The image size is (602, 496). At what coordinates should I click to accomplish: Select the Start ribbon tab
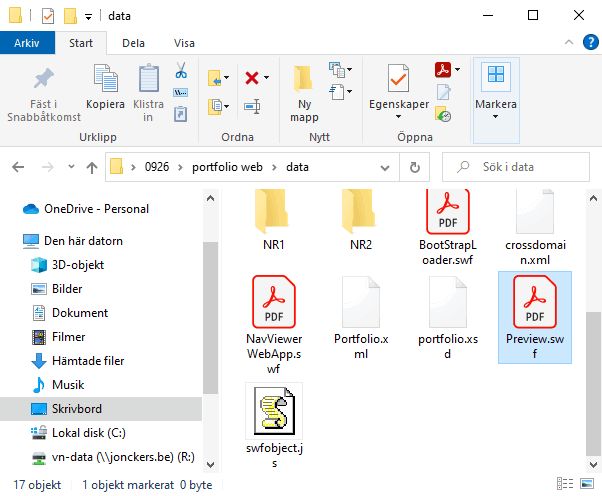[81, 43]
